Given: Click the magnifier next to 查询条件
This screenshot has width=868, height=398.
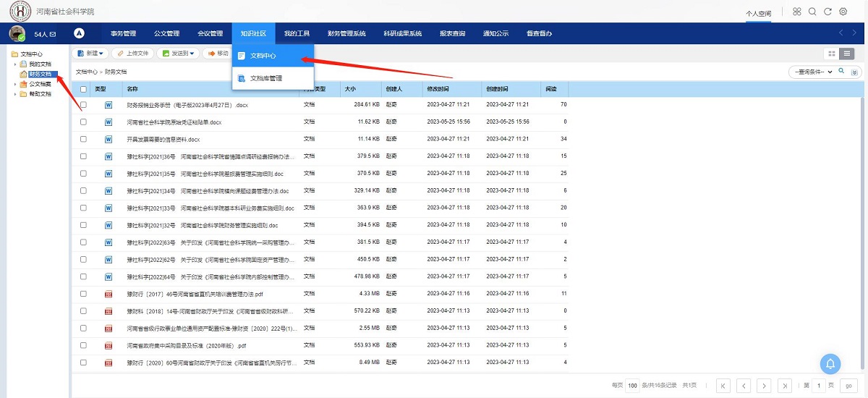Looking at the screenshot, I should coord(841,72).
